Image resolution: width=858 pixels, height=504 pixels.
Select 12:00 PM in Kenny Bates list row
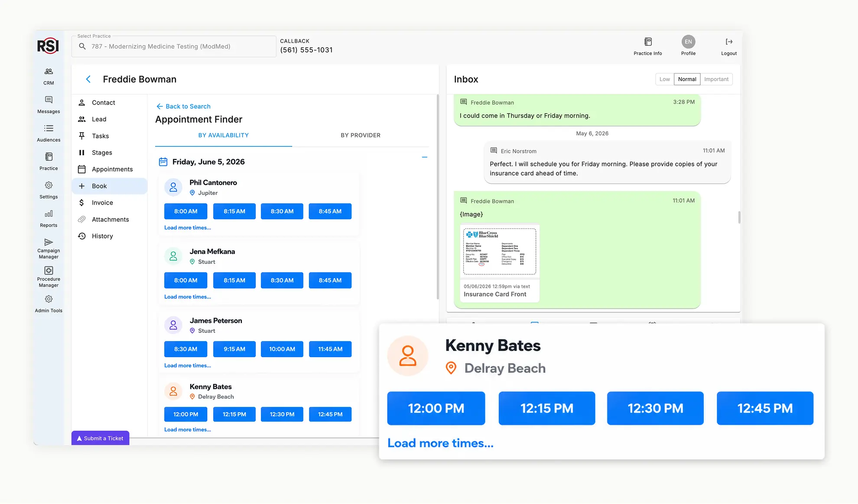click(x=185, y=414)
